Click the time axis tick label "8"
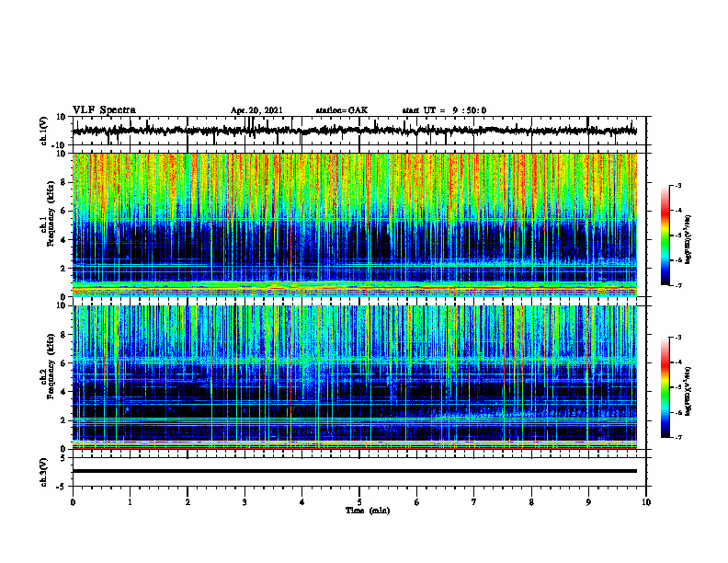This screenshot has height=563, width=728. (x=531, y=502)
